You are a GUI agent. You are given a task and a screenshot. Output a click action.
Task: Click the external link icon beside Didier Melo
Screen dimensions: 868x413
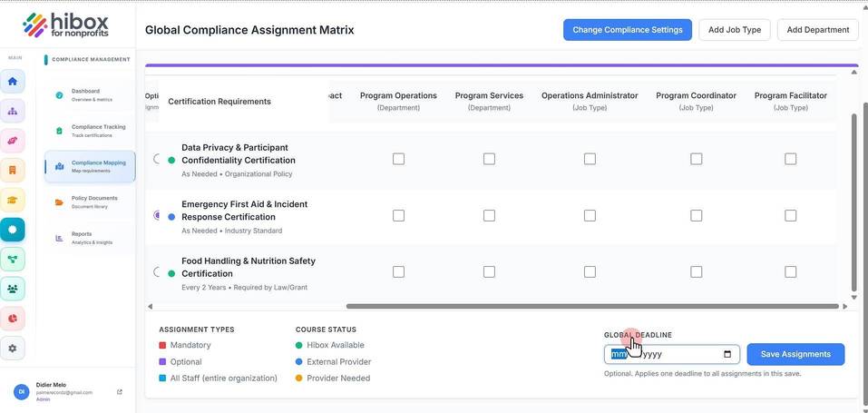pyautogui.click(x=120, y=392)
